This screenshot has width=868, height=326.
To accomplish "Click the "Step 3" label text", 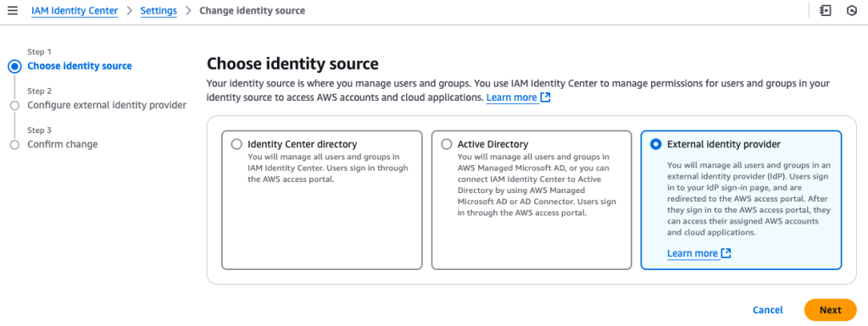I will 39,130.
